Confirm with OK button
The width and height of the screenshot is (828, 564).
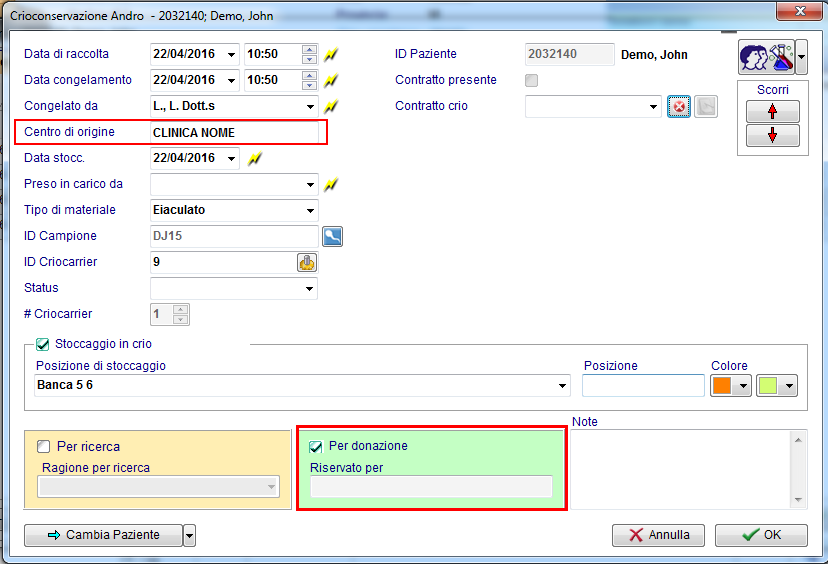click(x=761, y=535)
